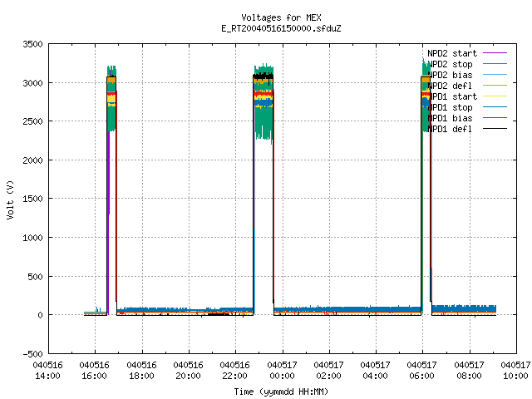Click the light blue NPD2 bias legend line

[x=495, y=74]
